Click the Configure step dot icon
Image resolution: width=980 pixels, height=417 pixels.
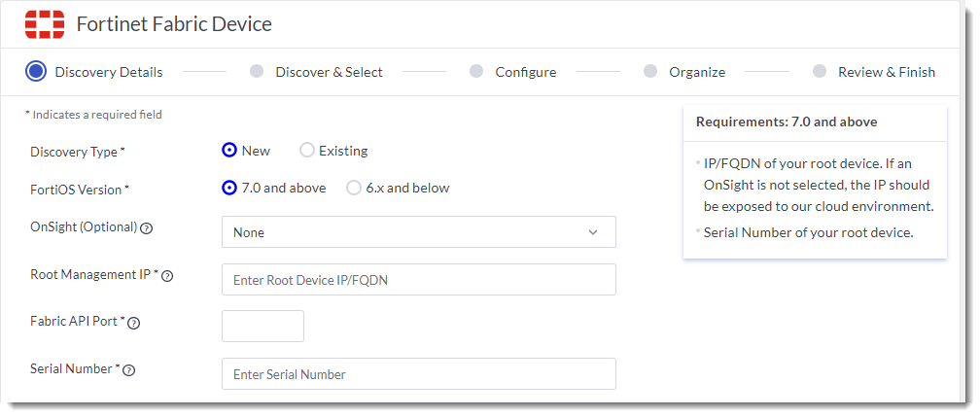pyautogui.click(x=475, y=71)
